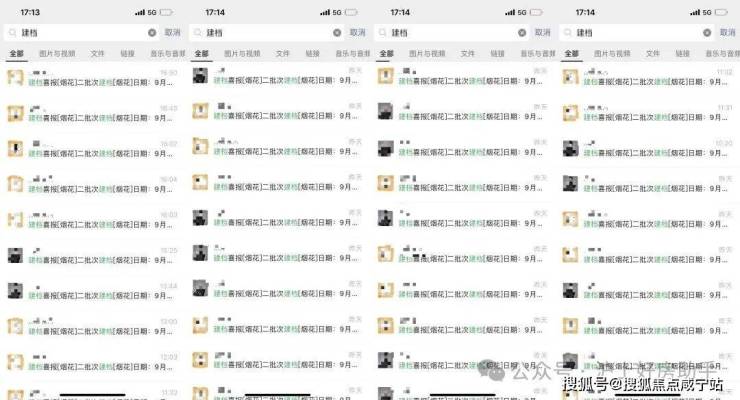Switch to 图片与视频 tab in the leftmost screenshot
740x400 pixels.
click(57, 54)
